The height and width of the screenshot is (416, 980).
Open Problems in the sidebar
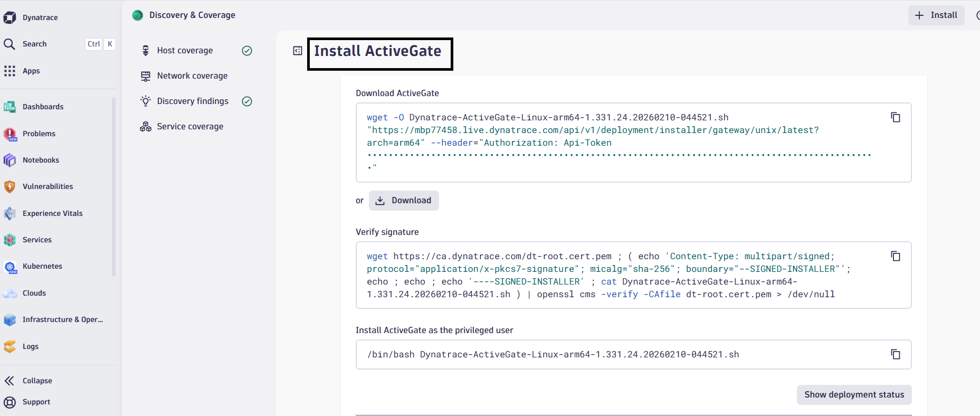tap(39, 134)
